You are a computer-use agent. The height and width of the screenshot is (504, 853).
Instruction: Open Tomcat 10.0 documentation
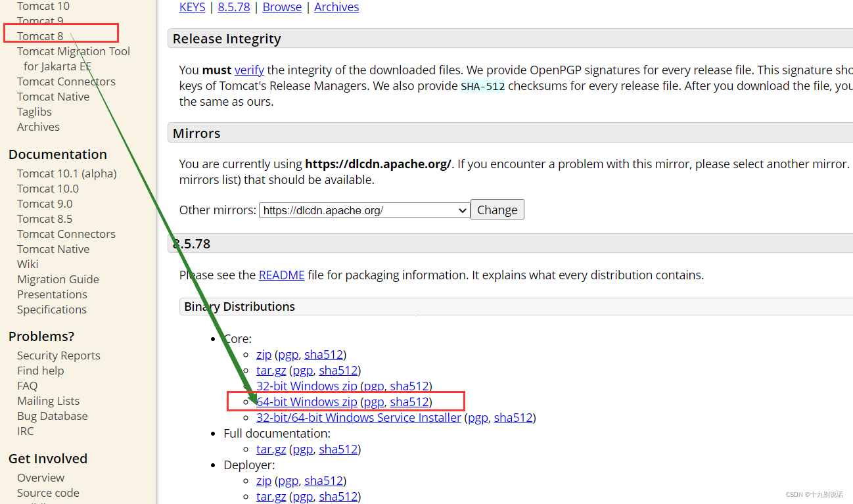click(x=48, y=189)
